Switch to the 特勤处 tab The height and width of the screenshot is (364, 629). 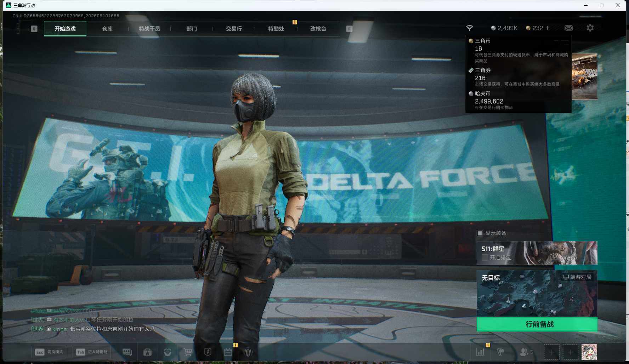pyautogui.click(x=276, y=29)
